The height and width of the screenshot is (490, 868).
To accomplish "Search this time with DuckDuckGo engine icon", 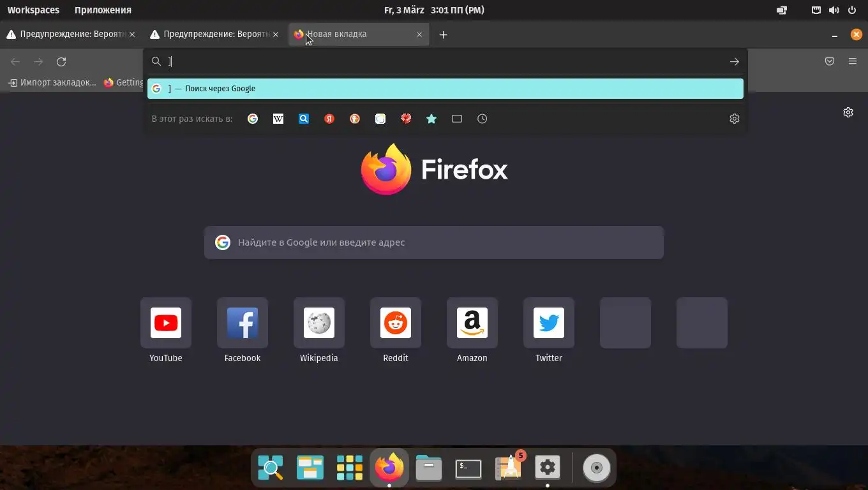I will (x=355, y=119).
